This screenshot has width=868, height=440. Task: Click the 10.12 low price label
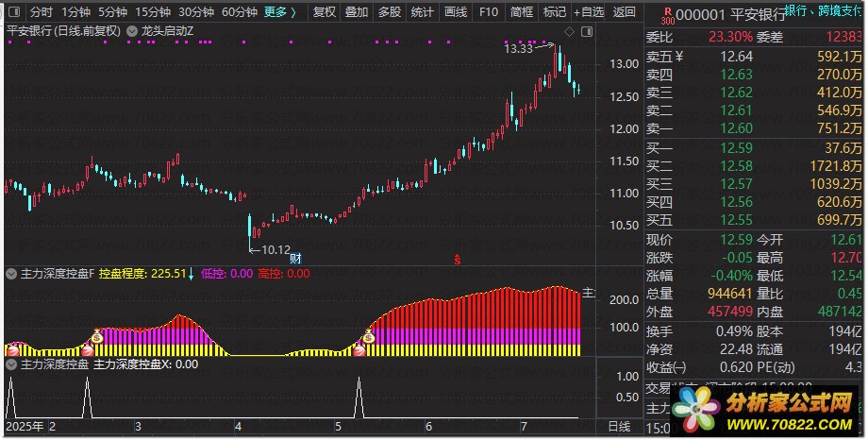click(x=275, y=250)
